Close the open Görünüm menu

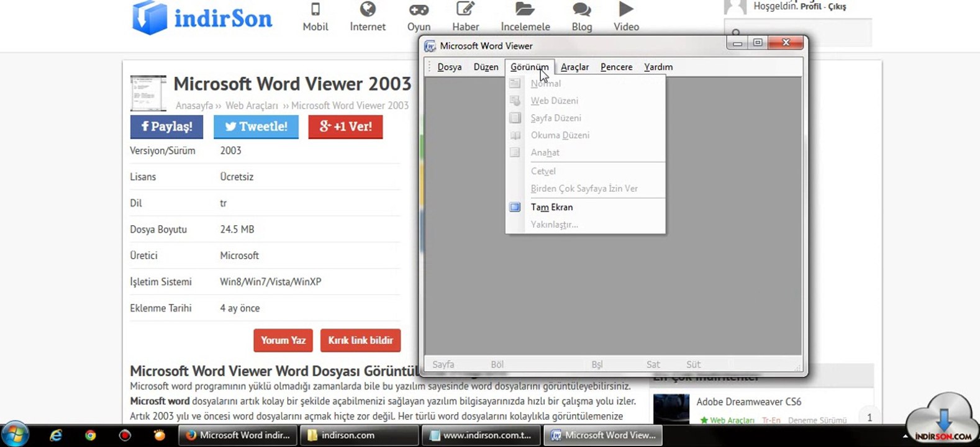pyautogui.click(x=529, y=67)
